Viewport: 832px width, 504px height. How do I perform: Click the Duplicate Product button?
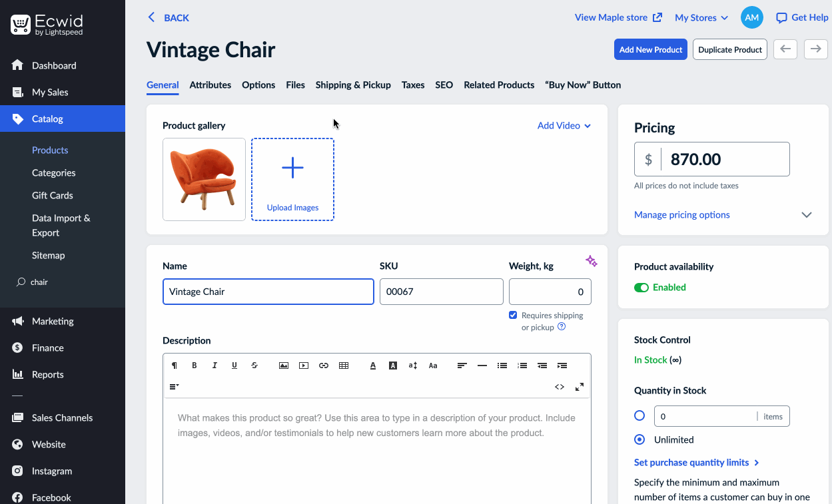730,49
